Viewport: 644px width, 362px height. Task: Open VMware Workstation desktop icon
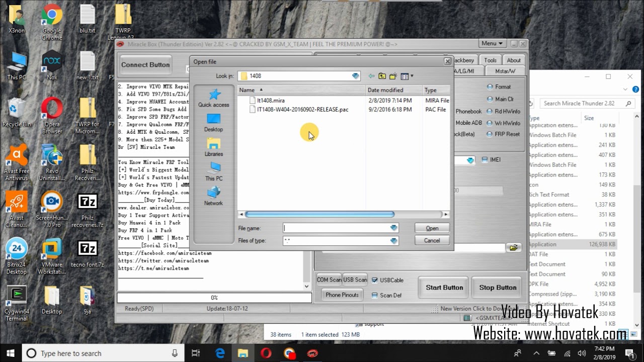(52, 256)
